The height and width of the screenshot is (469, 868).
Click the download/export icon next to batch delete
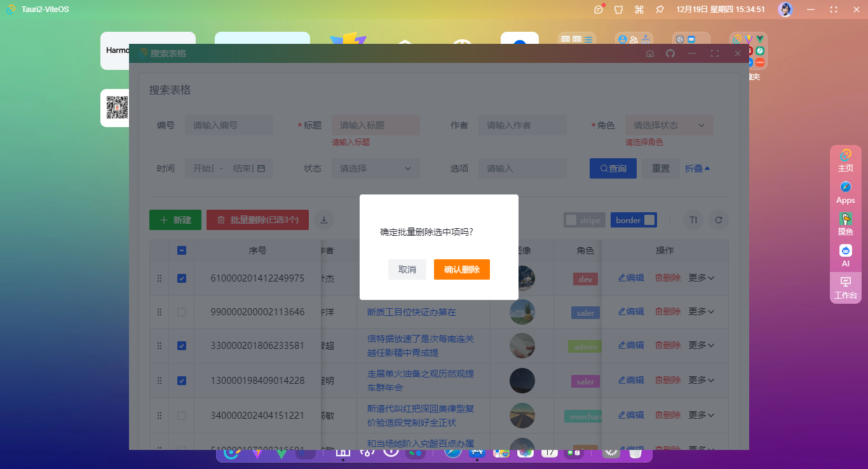[323, 219]
